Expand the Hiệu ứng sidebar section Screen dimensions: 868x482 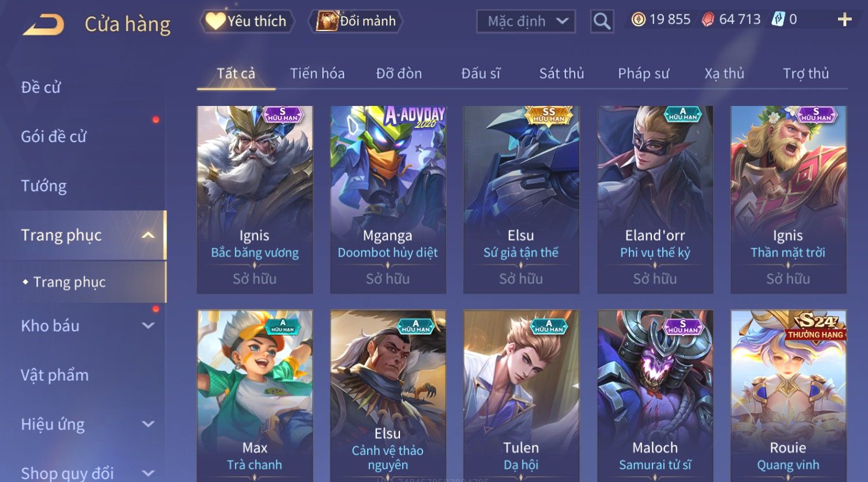(148, 424)
